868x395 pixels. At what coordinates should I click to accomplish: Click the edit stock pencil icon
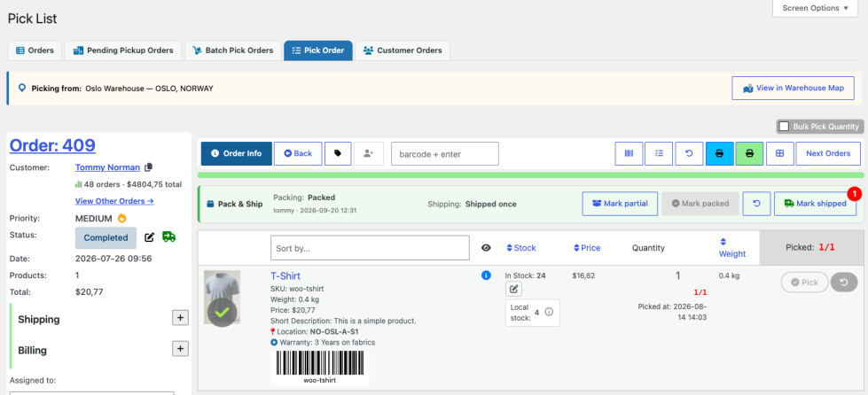(x=513, y=289)
